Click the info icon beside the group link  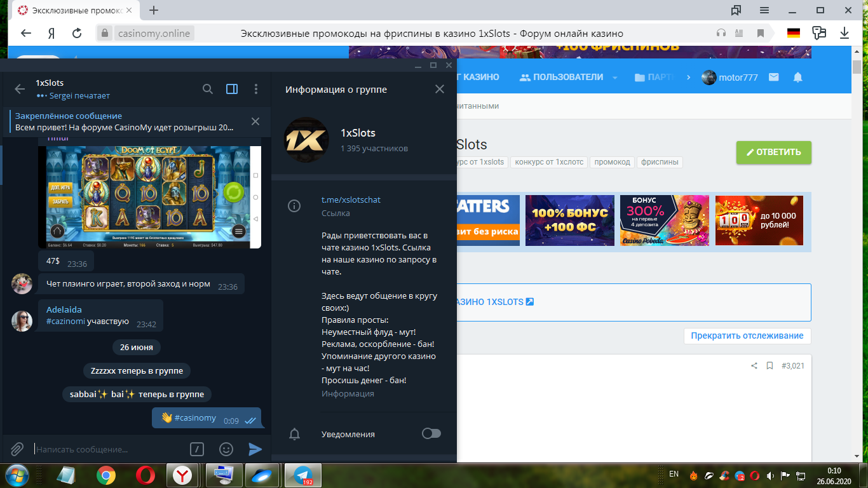click(294, 206)
